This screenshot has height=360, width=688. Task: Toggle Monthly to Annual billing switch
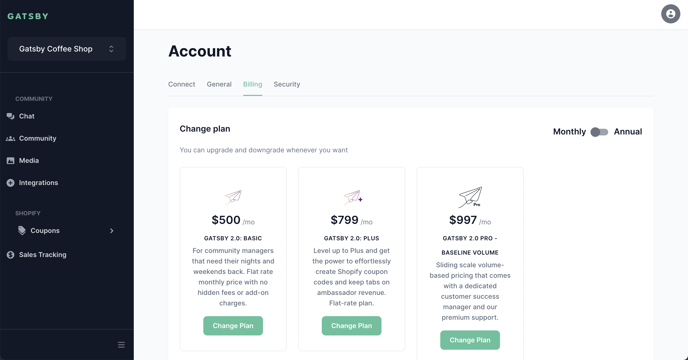pos(599,132)
